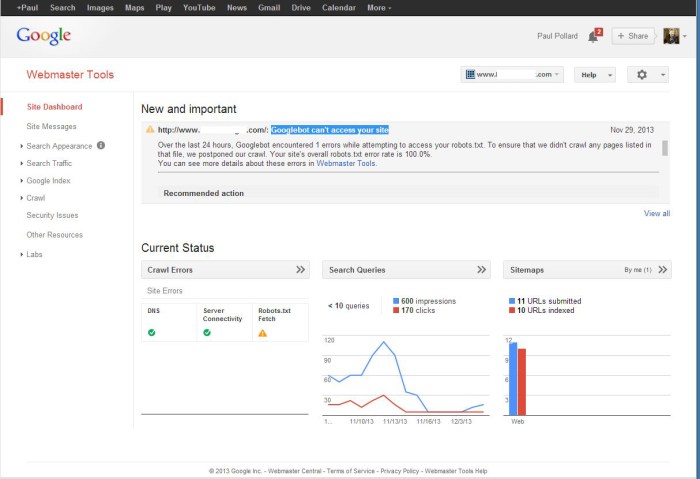Click the Google logo

point(44,36)
